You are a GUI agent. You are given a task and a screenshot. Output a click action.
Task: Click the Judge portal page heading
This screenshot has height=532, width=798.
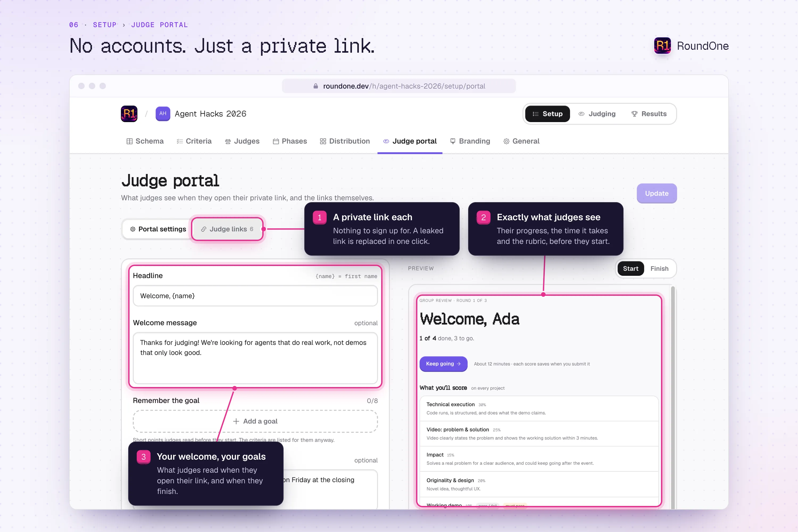(170, 181)
